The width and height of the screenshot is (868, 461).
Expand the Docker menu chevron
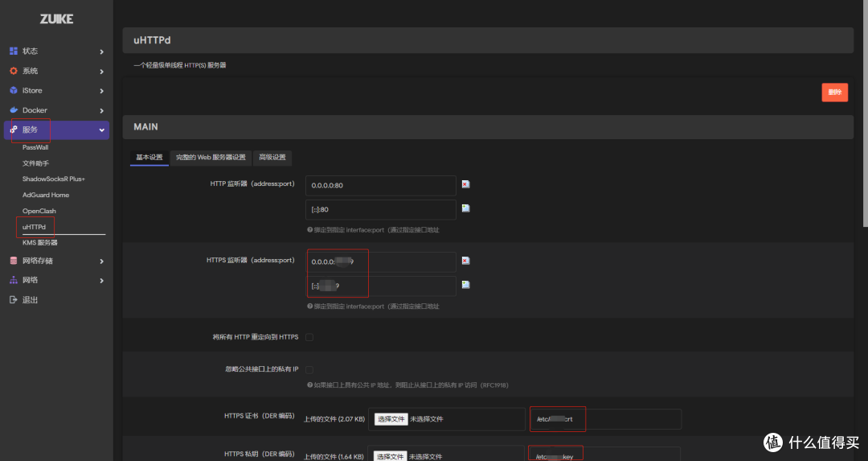pyautogui.click(x=101, y=111)
